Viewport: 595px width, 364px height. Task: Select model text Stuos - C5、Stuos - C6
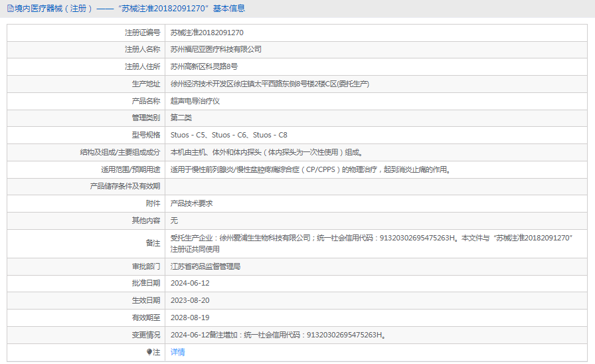(209, 135)
